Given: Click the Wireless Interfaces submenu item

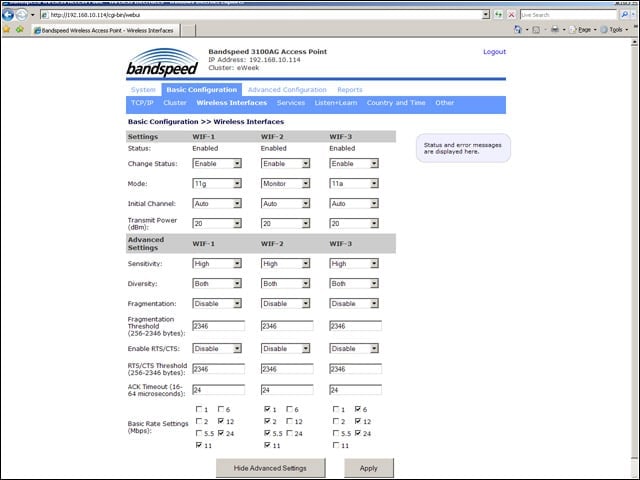Looking at the screenshot, I should coord(231,103).
